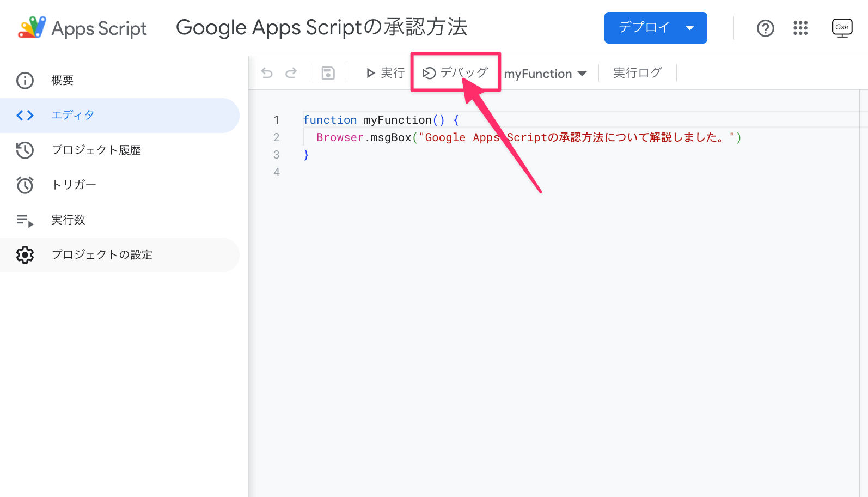Click the プロジェクト履歴 history clock icon

[x=25, y=150]
